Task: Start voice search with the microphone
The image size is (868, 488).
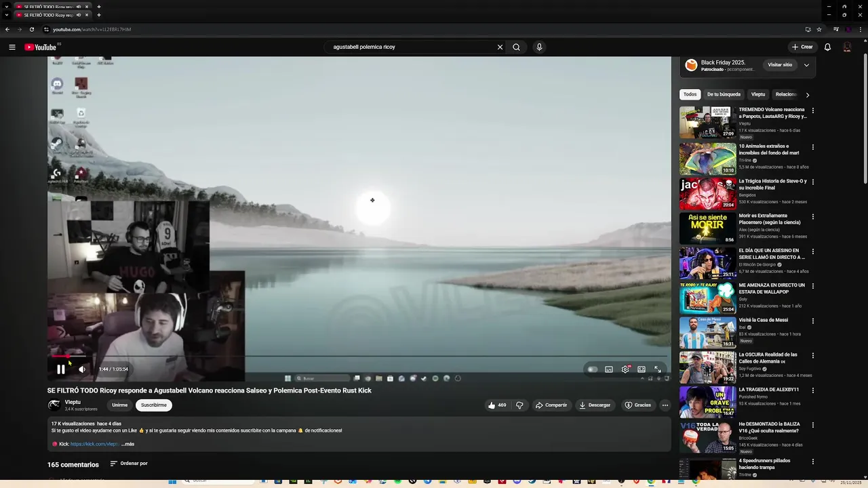Action: click(x=539, y=47)
